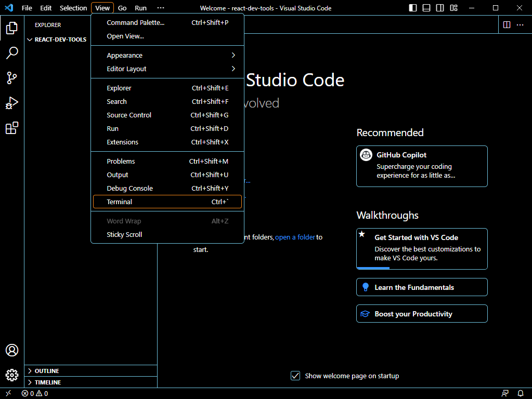Click the notifications bell icon
The width and height of the screenshot is (532, 399).
pos(521,393)
